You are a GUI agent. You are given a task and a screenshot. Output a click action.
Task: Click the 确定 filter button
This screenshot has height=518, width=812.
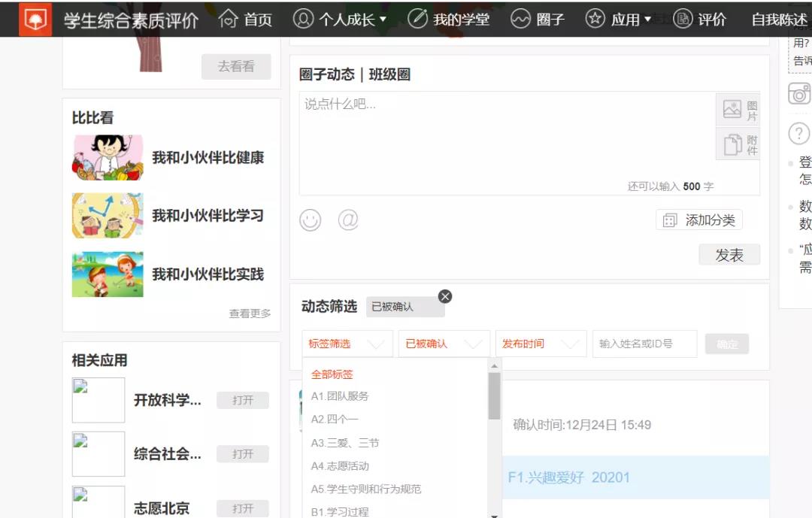[727, 344]
